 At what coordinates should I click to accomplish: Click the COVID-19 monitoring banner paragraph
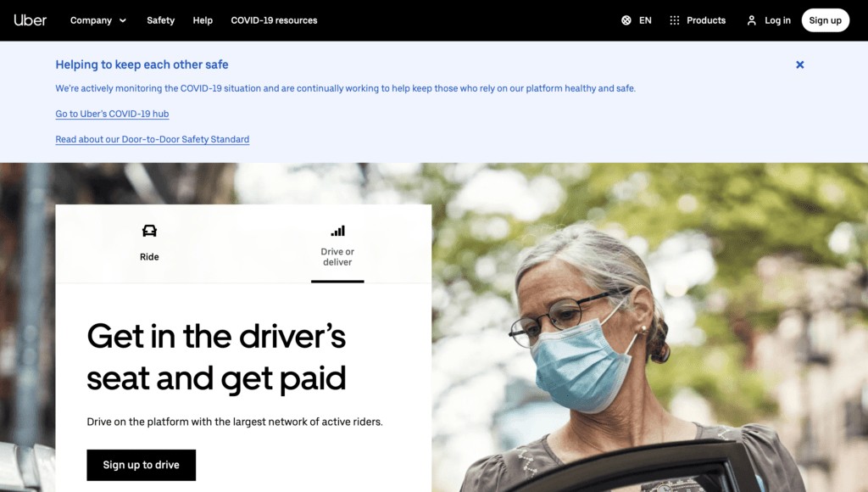346,88
